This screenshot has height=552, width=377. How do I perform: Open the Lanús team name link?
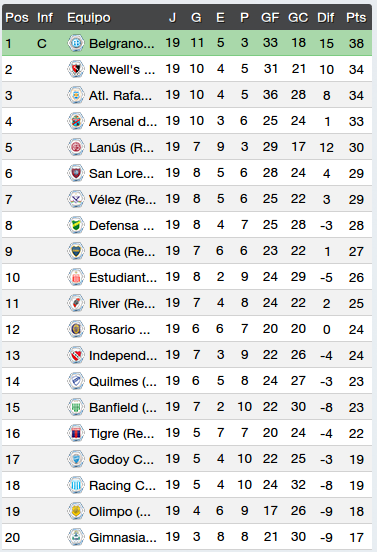pos(121,148)
